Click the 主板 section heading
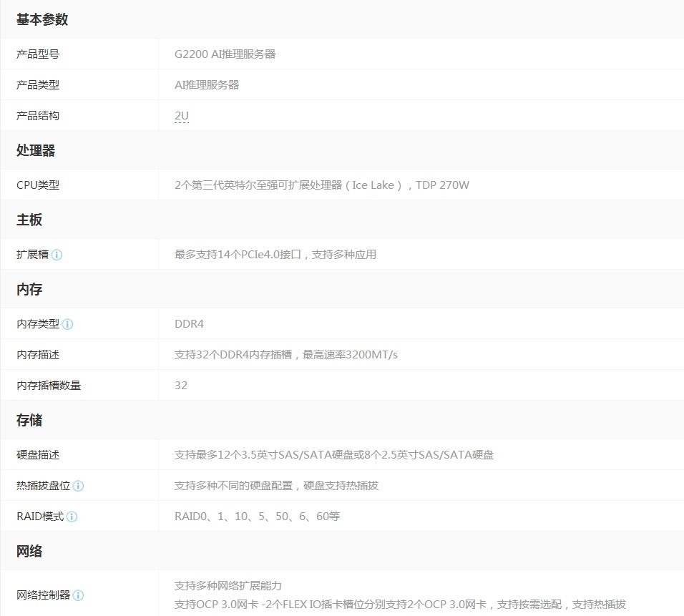 coord(29,220)
